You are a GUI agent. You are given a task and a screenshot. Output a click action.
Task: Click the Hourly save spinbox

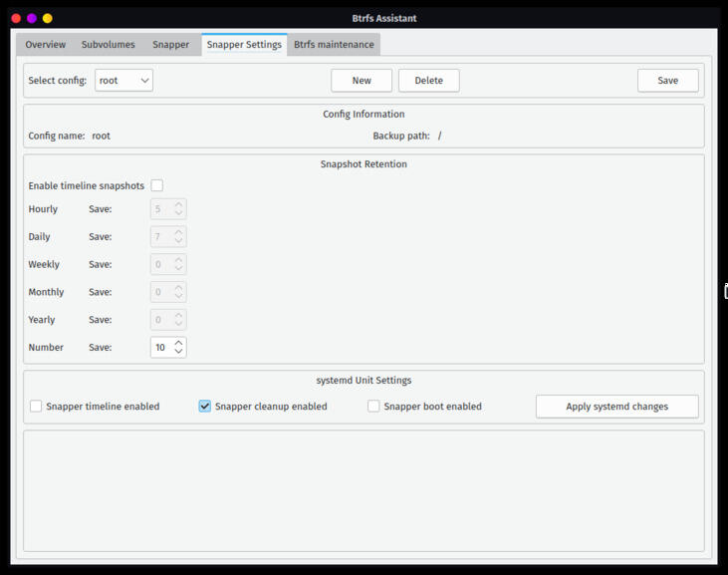coord(168,209)
